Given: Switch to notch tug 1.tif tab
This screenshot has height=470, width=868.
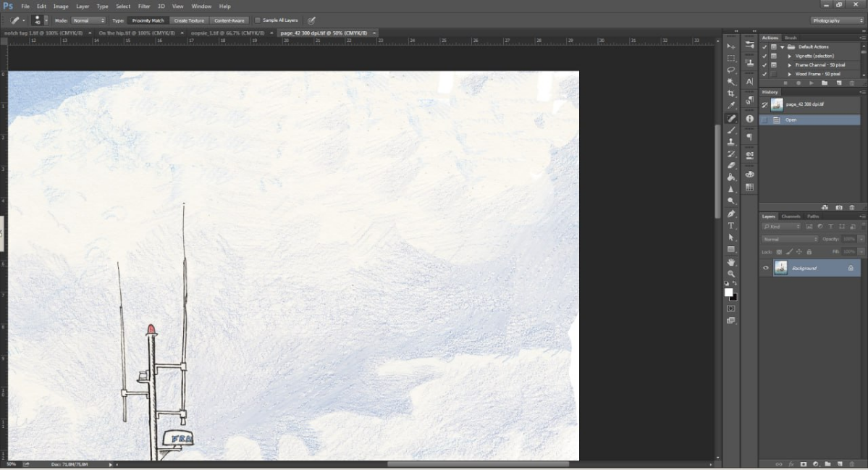Looking at the screenshot, I should tap(43, 33).
